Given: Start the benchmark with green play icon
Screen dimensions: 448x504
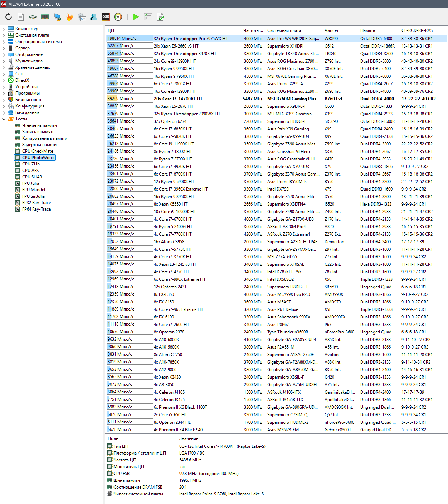Looking at the screenshot, I should (x=136, y=16).
